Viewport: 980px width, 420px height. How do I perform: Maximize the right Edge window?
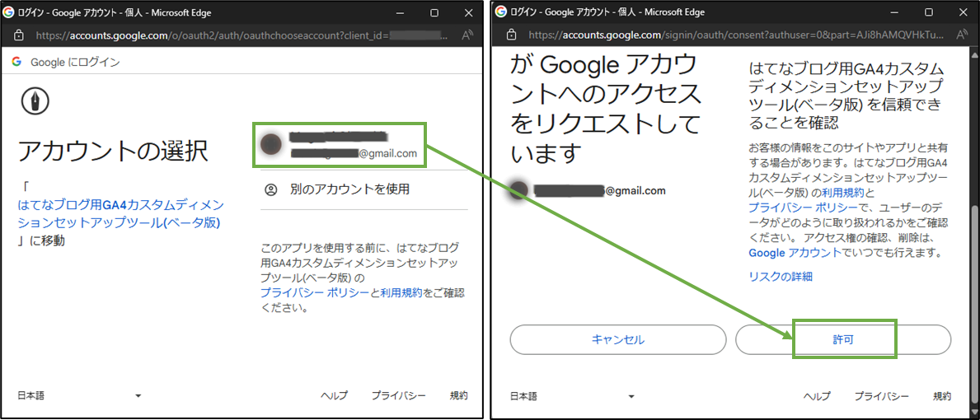click(x=929, y=12)
